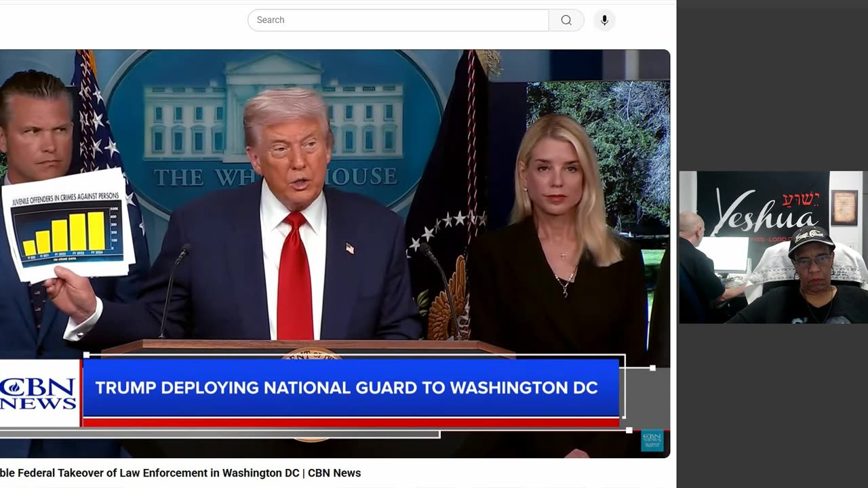Image resolution: width=868 pixels, height=488 pixels.
Task: Click the video title mentioning CBN News
Action: (x=180, y=473)
